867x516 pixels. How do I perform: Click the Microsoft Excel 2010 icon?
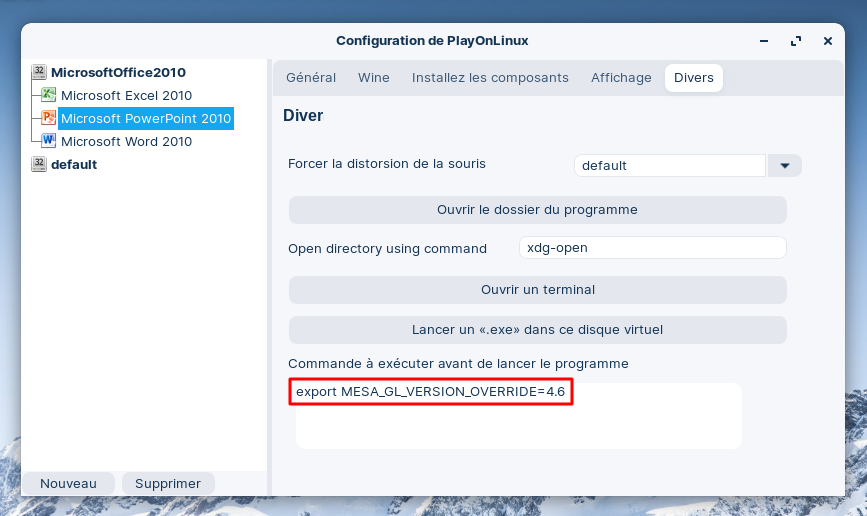[49, 95]
